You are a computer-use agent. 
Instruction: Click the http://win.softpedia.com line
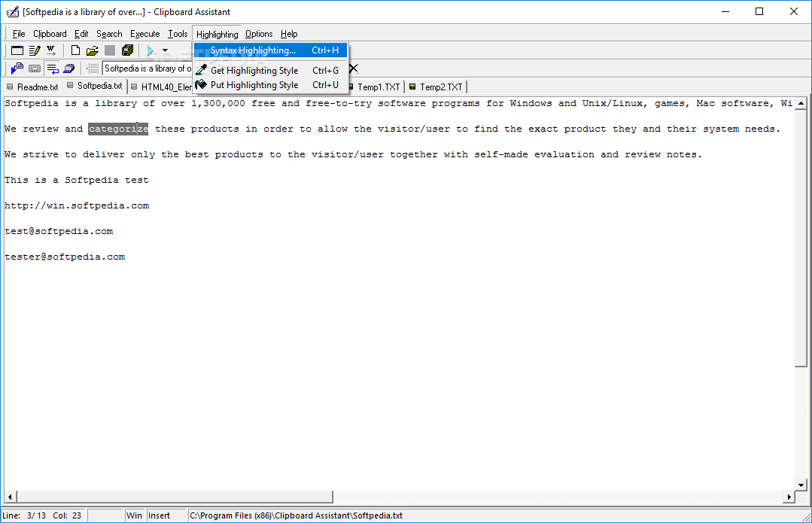pyautogui.click(x=77, y=205)
